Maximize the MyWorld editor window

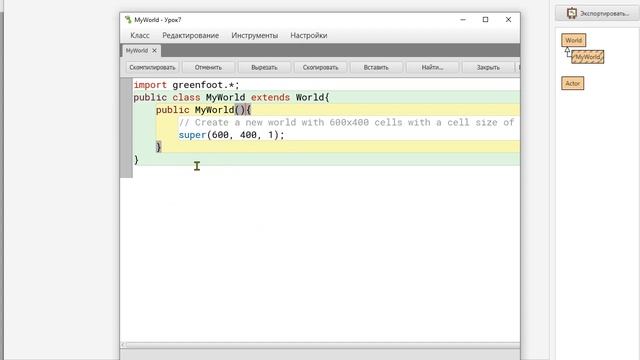coord(485,20)
